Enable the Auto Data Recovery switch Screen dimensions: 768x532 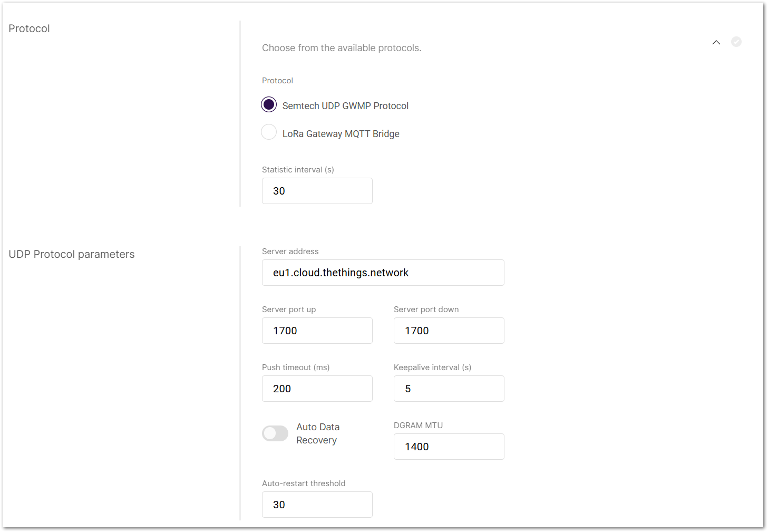click(x=275, y=433)
